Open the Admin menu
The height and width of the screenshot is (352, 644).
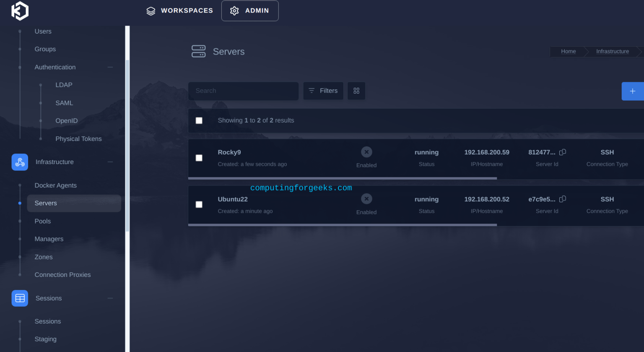(x=250, y=10)
